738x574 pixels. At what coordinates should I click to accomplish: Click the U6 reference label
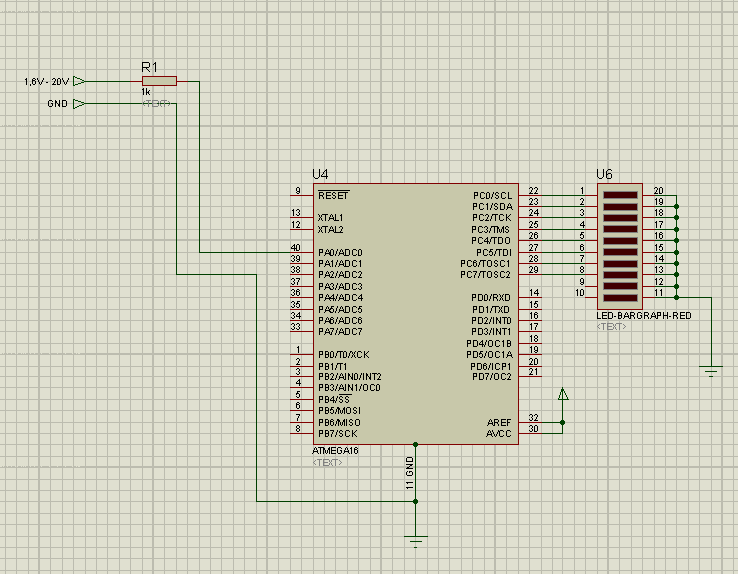[x=604, y=173]
